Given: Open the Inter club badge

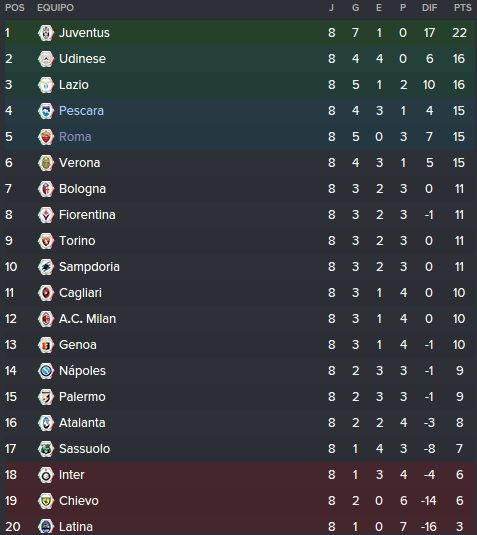Looking at the screenshot, I should tap(46, 475).
